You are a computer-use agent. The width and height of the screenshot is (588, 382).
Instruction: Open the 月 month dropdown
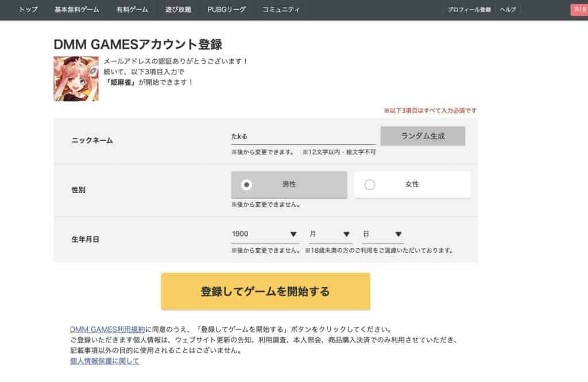click(330, 234)
